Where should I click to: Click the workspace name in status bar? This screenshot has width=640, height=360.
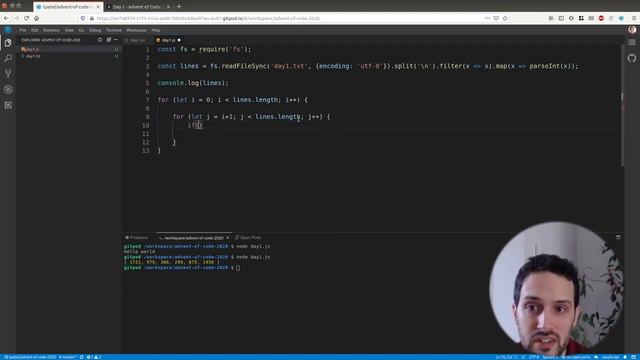coord(30,357)
